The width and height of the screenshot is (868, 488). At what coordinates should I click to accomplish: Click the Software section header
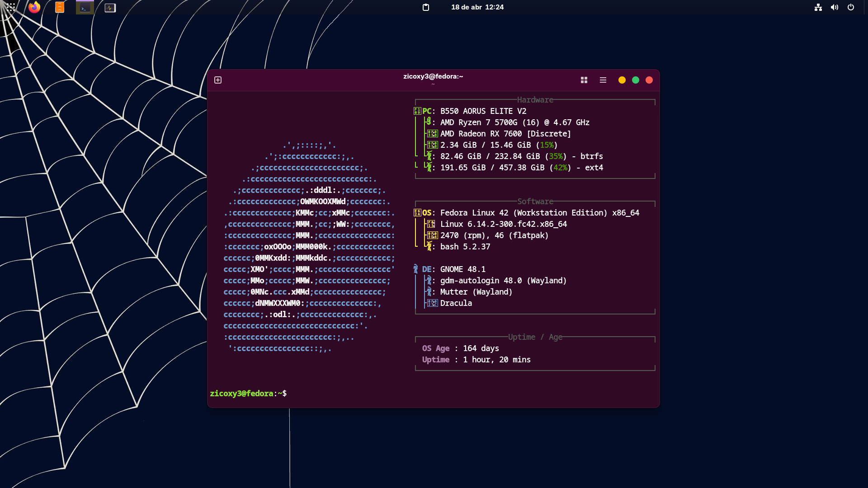coord(535,202)
